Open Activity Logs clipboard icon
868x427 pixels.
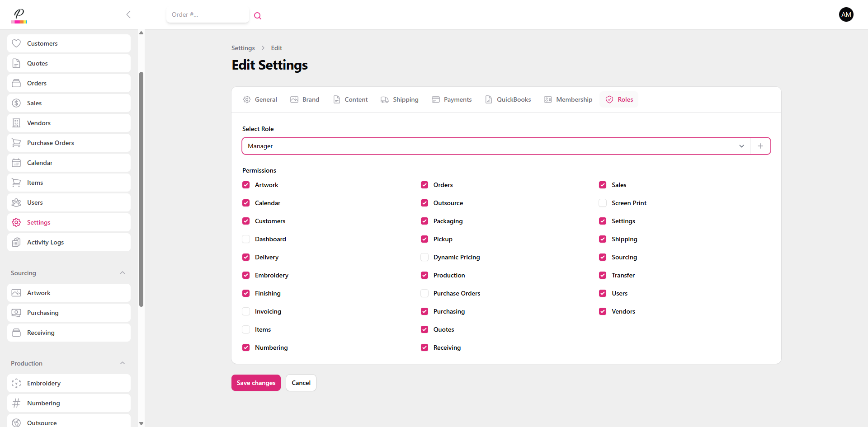coord(16,242)
